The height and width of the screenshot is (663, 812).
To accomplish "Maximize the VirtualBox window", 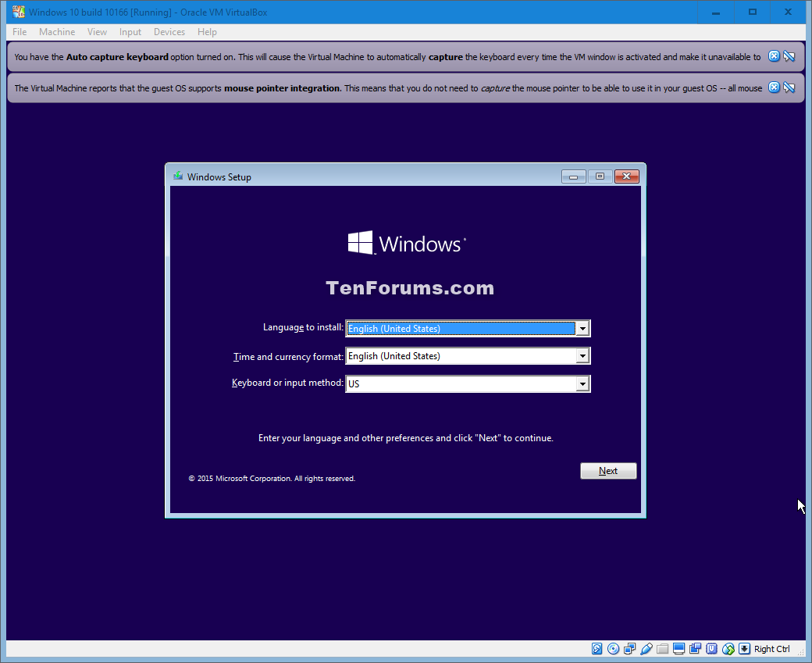I will [x=753, y=12].
